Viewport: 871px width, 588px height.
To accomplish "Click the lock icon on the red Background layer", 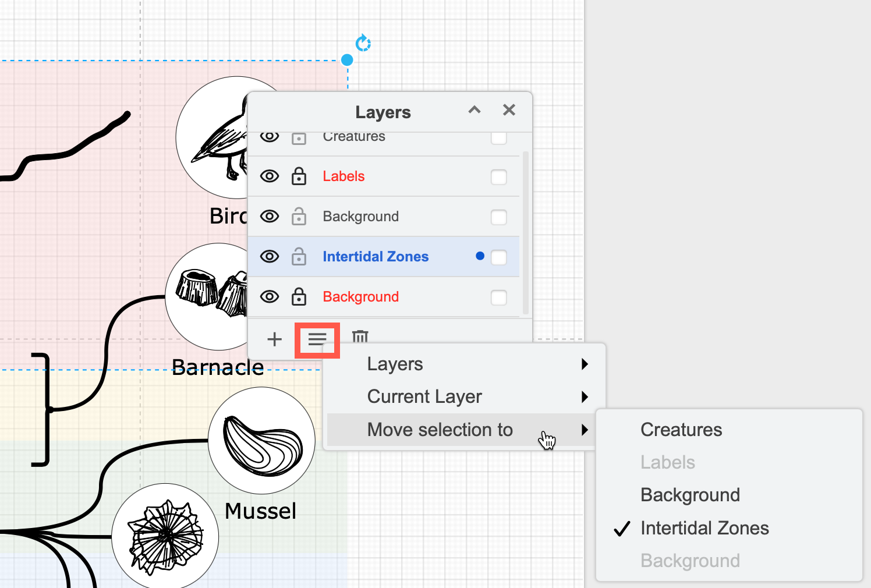I will click(299, 297).
